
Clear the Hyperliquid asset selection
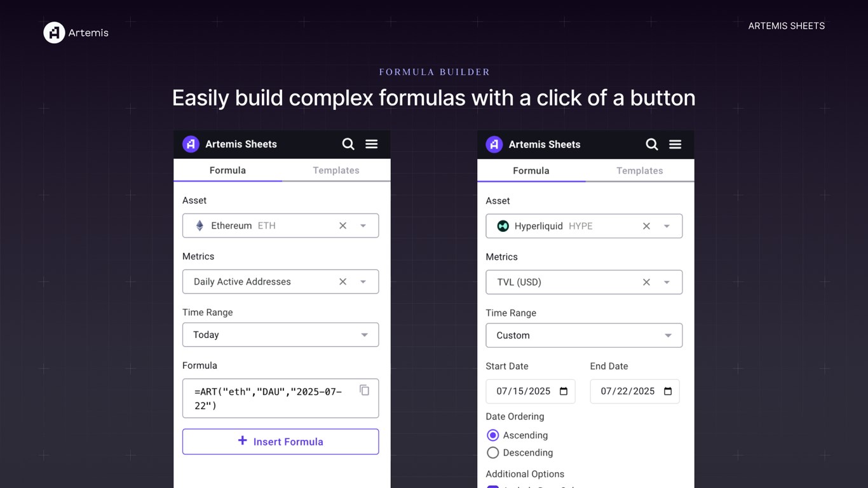coord(646,226)
